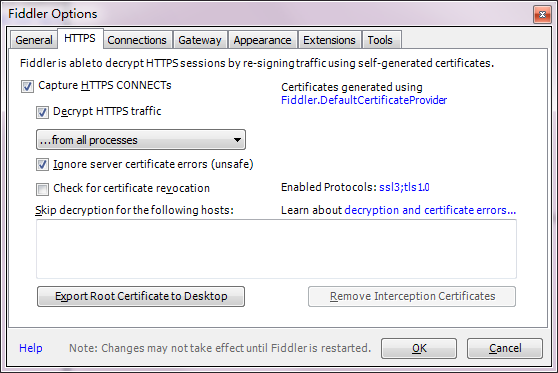Select the HTTPS tab
Viewport: 558px width, 373px height.
pyautogui.click(x=80, y=38)
